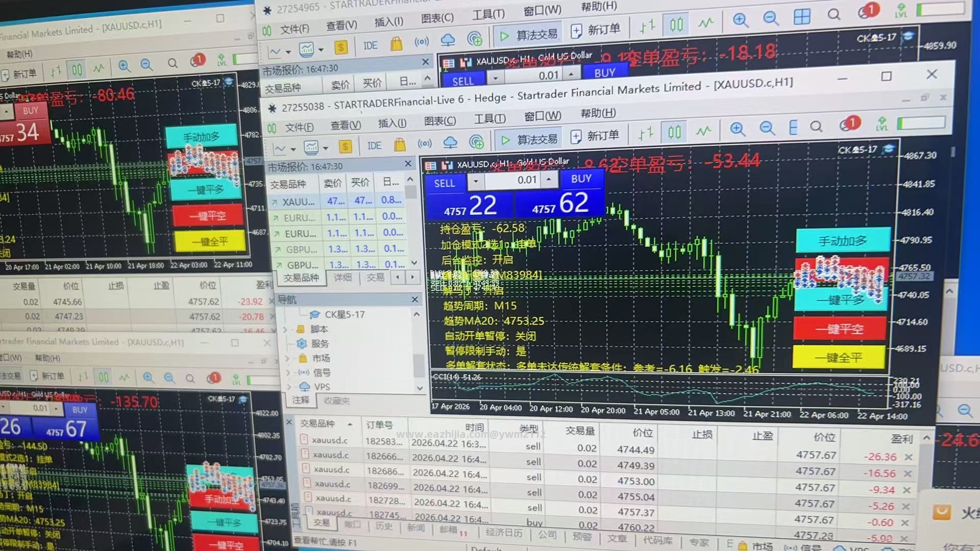Viewport: 980px width, 551px height.
Task: Toggle 算法交易 in the front window
Action: click(529, 139)
